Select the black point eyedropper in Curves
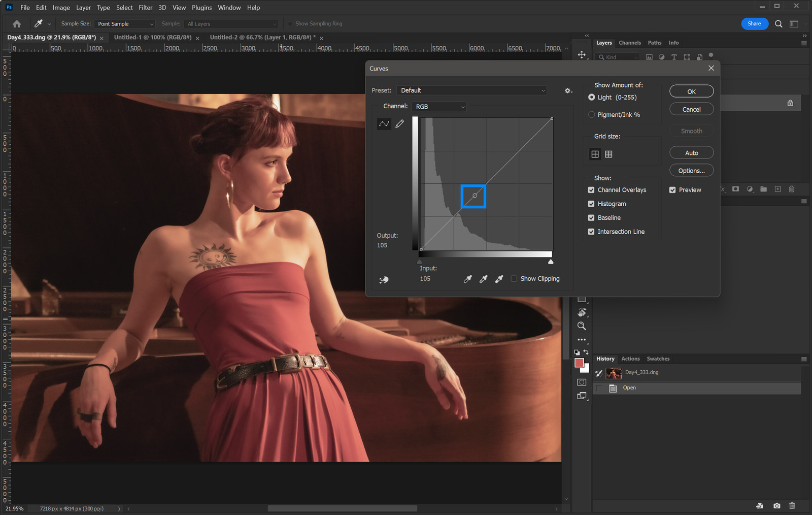 [467, 279]
